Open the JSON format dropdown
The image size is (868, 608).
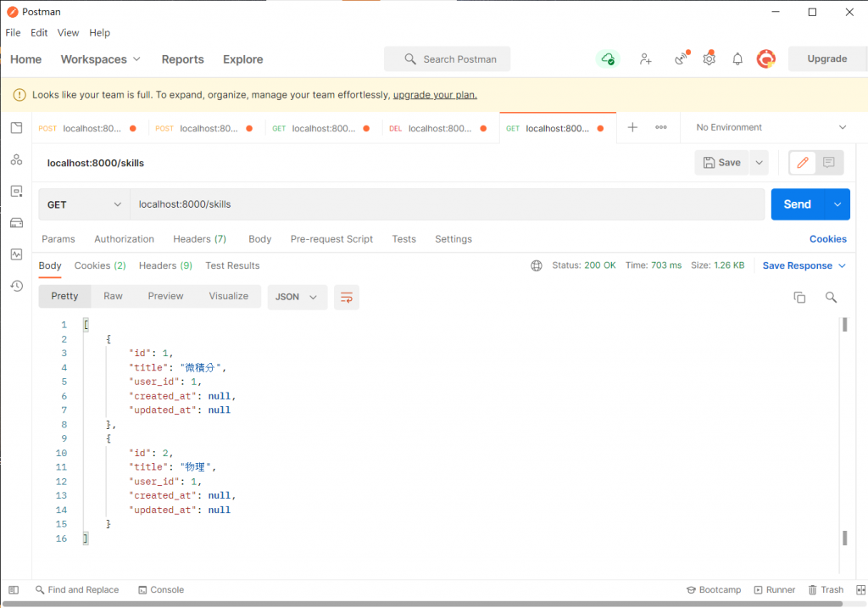tap(298, 298)
